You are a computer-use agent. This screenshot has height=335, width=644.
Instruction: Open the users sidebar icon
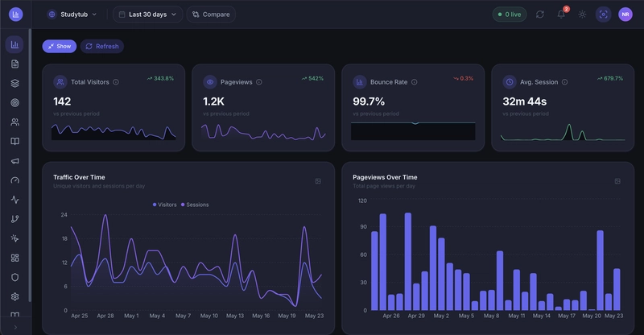click(x=14, y=122)
